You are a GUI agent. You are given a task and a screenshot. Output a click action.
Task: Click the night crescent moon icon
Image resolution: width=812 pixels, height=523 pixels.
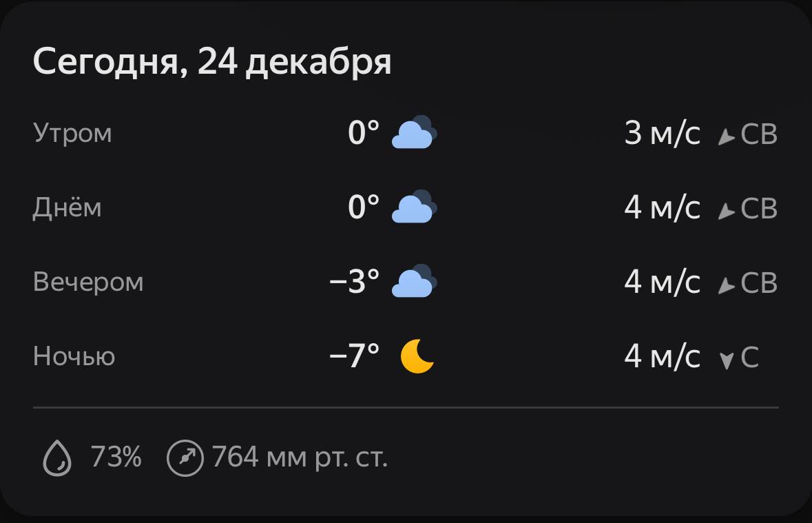(417, 356)
